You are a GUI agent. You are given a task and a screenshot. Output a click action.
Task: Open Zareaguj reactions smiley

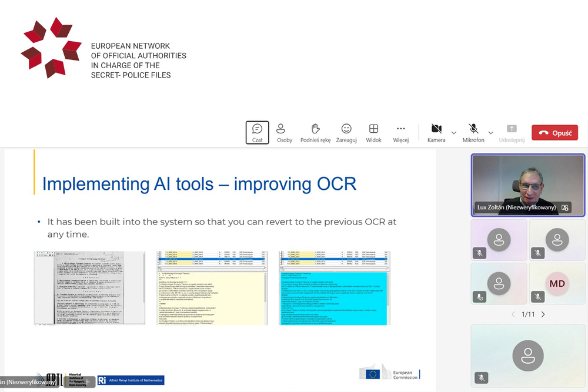coord(346,133)
